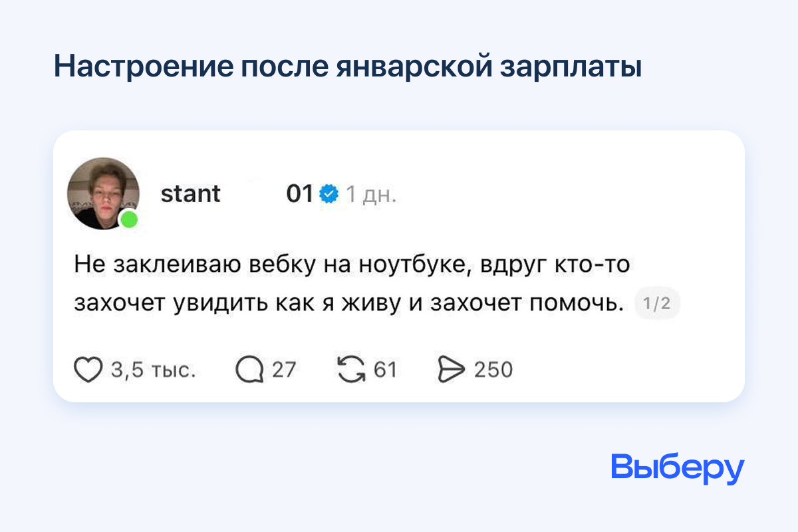Click the repost count "61"
This screenshot has height=532, width=798.
tap(385, 370)
